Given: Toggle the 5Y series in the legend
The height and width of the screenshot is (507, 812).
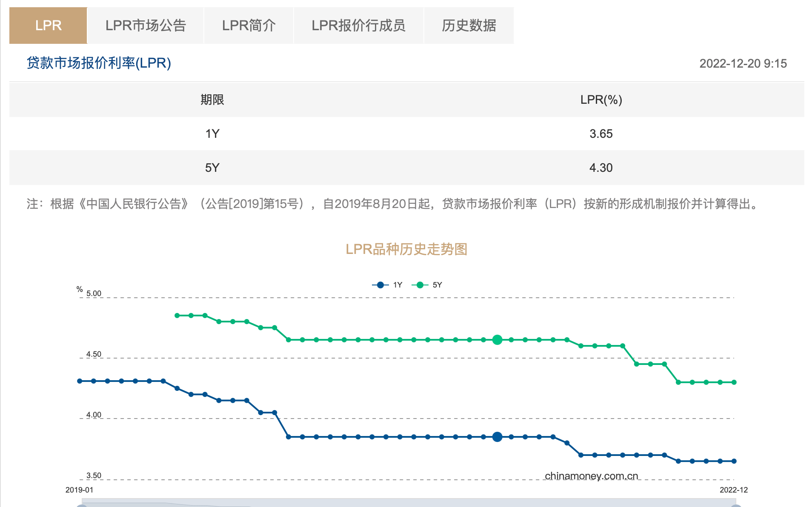Looking at the screenshot, I should (431, 284).
